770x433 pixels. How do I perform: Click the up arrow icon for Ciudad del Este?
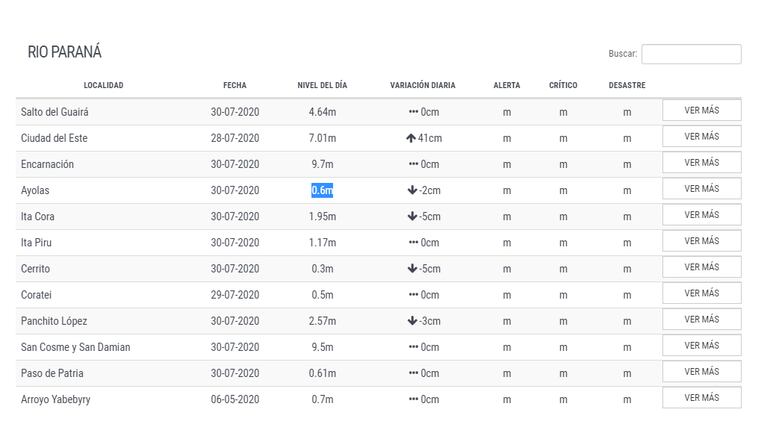coord(411,138)
